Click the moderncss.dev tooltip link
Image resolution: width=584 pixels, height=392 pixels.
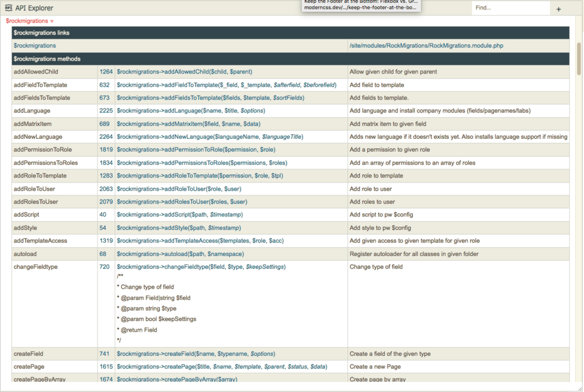(362, 8)
